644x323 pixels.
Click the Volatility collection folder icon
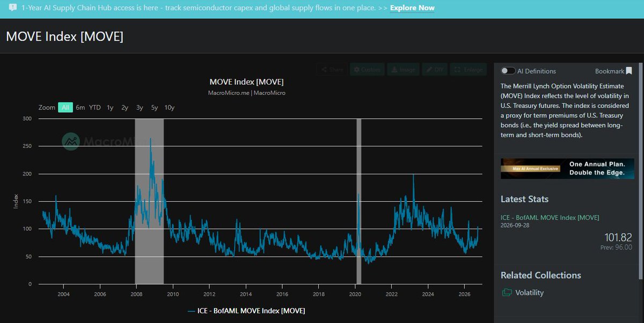(x=506, y=292)
